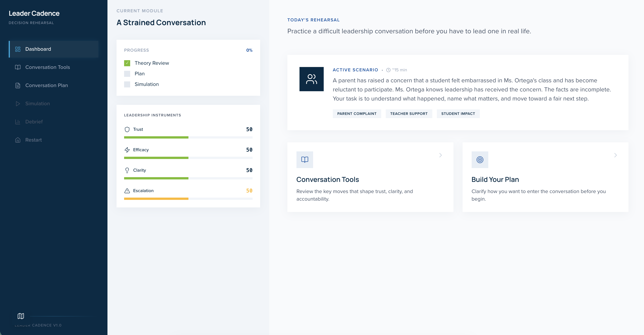The height and width of the screenshot is (335, 644).
Task: Click the Efficacy score value 50
Action: point(249,150)
